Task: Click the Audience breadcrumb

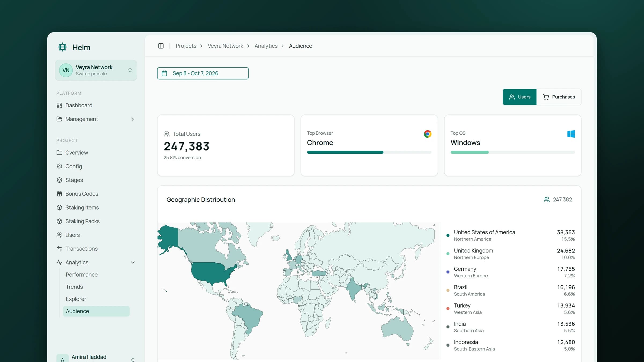Action: tap(301, 46)
